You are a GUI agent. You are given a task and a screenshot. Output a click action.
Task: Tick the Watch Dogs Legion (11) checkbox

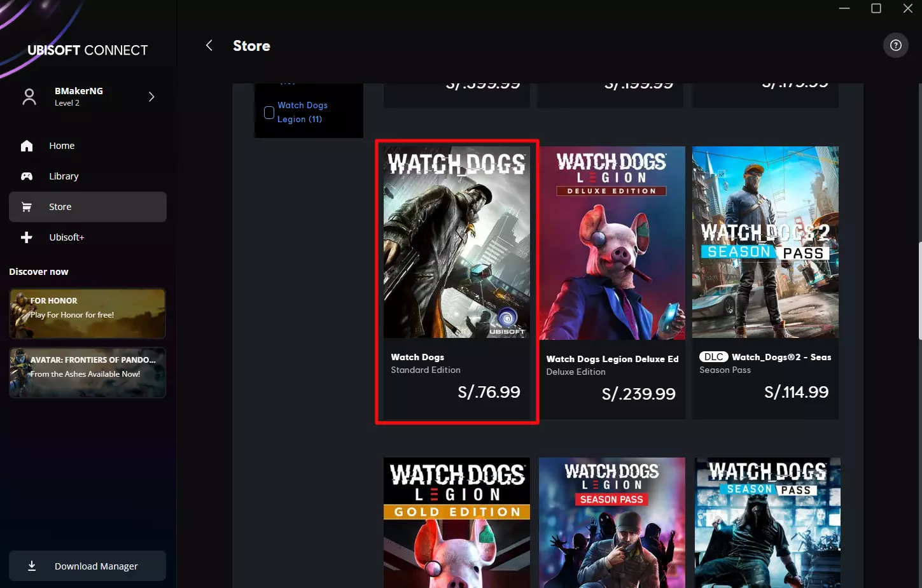269,113
